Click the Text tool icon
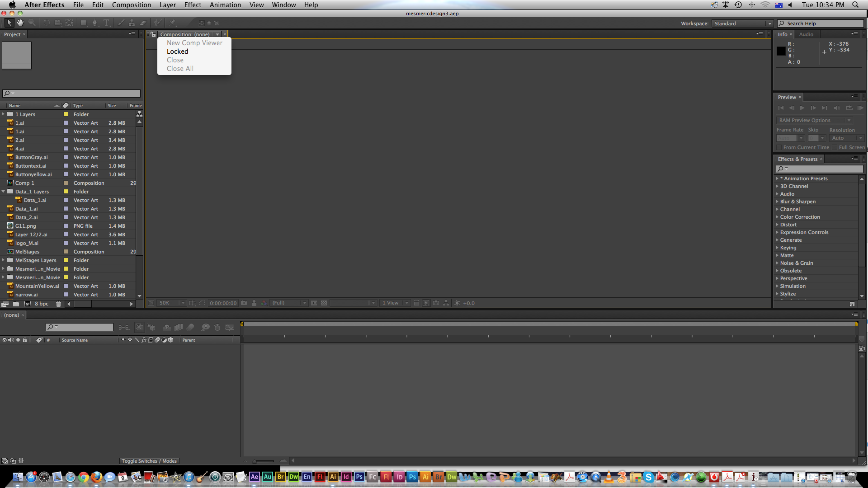Image resolution: width=868 pixels, height=488 pixels. click(x=106, y=22)
